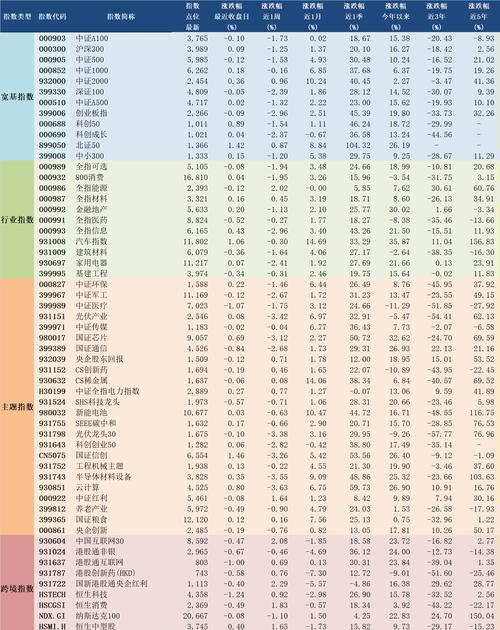Select the 工程机械主题 index name
500x630 pixels.
(100, 466)
